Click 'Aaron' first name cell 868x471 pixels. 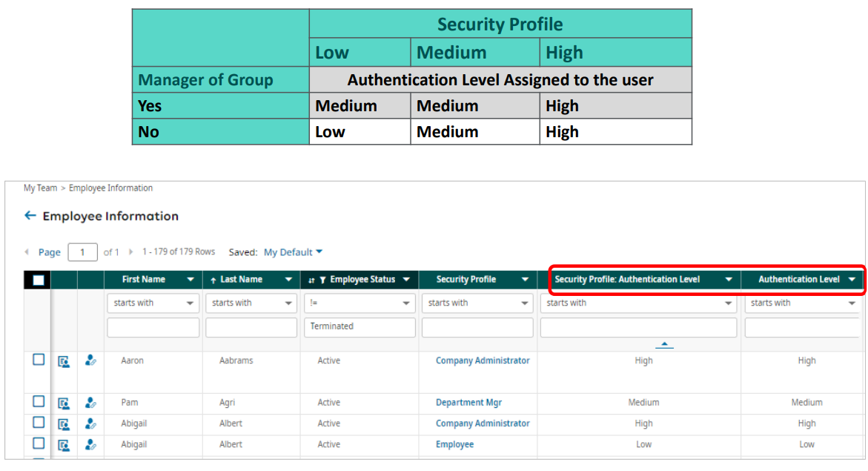tap(132, 360)
